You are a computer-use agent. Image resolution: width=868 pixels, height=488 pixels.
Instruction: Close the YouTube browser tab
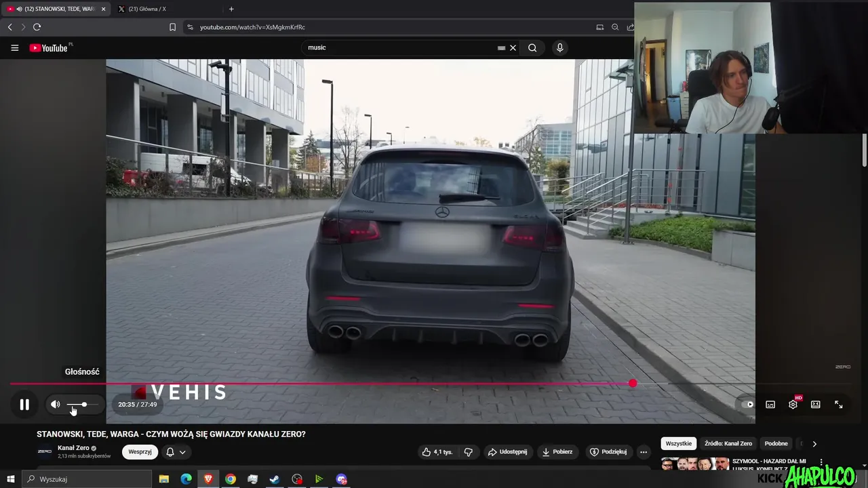[103, 9]
